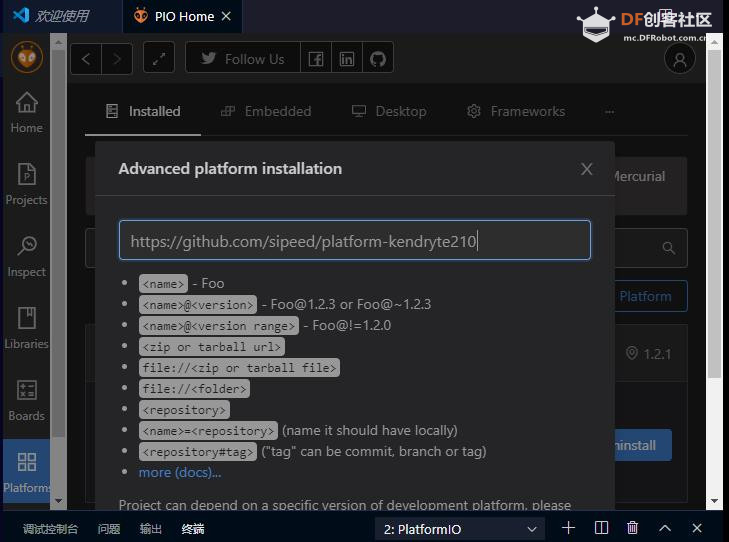Open the 问题 problems panel tab
This screenshot has width=729, height=542.
(109, 529)
